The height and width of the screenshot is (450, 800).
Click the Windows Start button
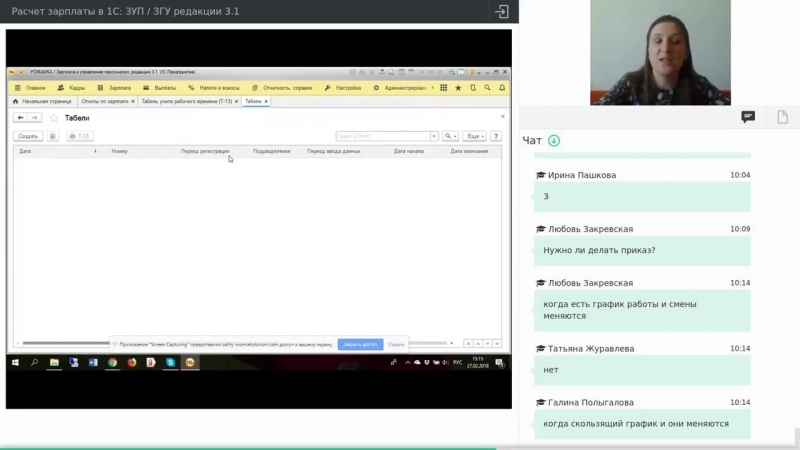(15, 362)
